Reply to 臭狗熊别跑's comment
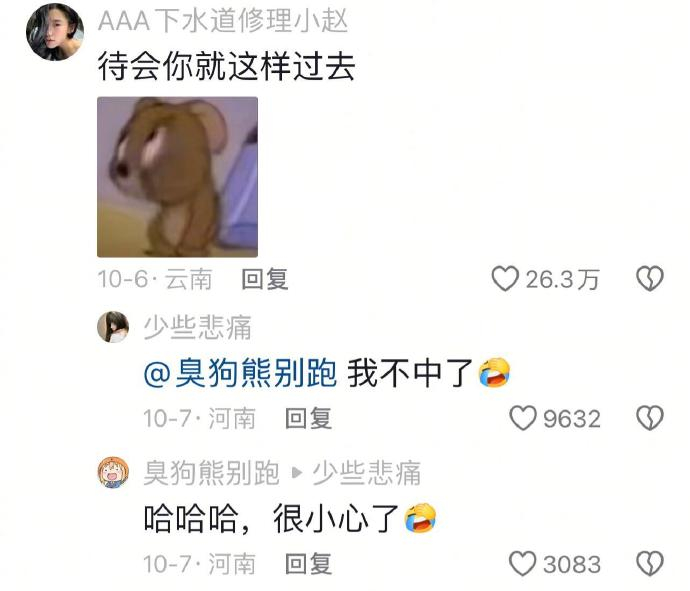This screenshot has width=690, height=591. pyautogui.click(x=308, y=564)
